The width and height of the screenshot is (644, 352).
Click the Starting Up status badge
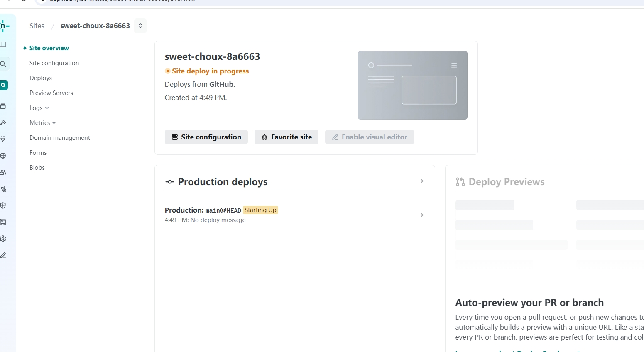coord(260,210)
